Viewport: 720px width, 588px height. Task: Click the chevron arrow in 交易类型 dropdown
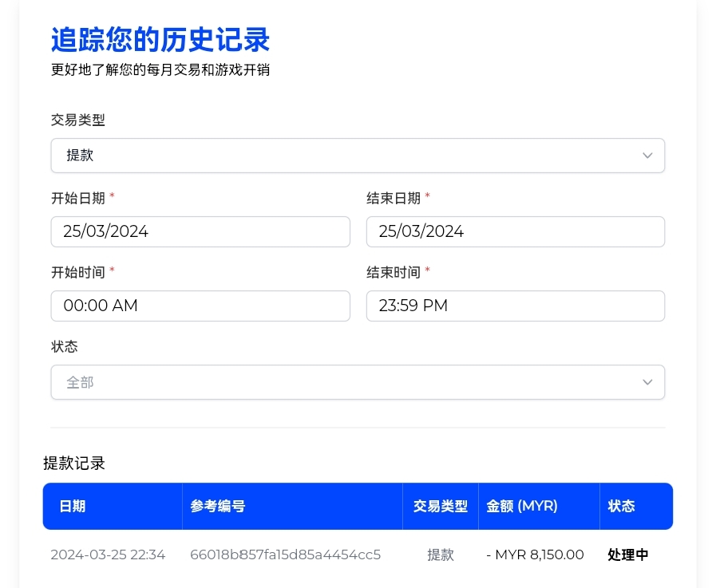[647, 156]
